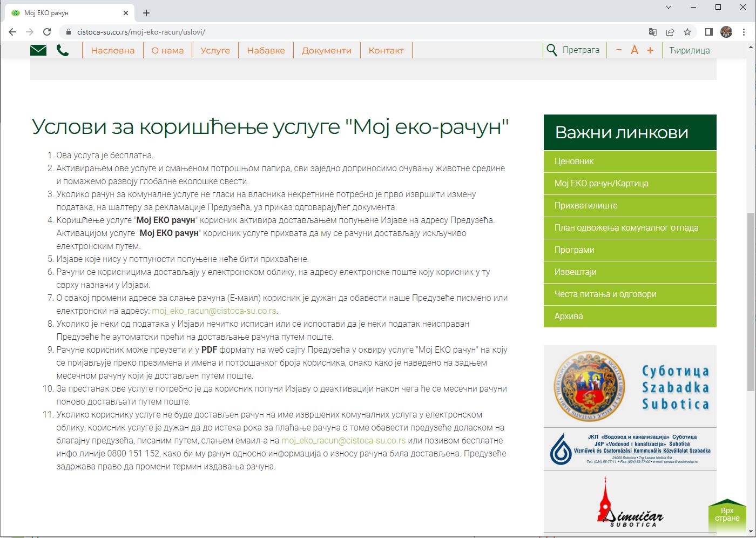756x538 pixels.
Task: Click the Суботица city crest banner
Action: pos(630,387)
